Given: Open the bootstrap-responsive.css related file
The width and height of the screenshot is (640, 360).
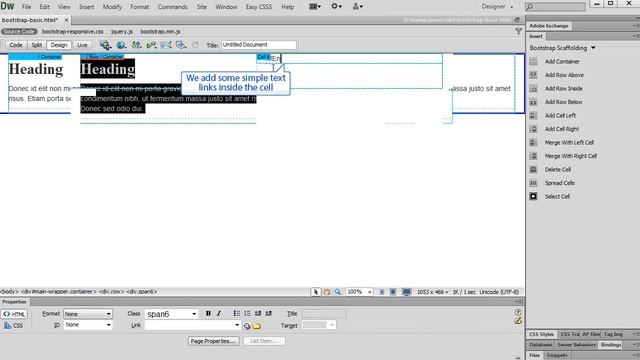Looking at the screenshot, I should 73,31.
